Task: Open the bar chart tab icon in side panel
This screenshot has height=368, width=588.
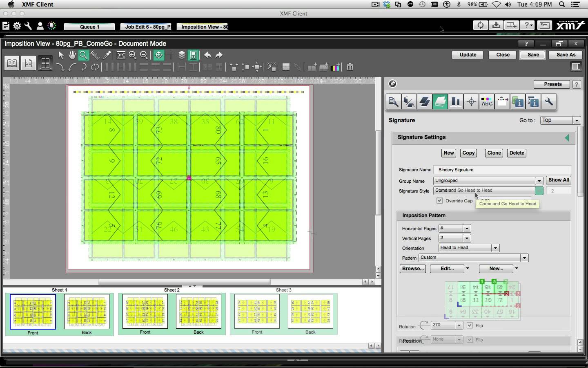Action: click(456, 102)
